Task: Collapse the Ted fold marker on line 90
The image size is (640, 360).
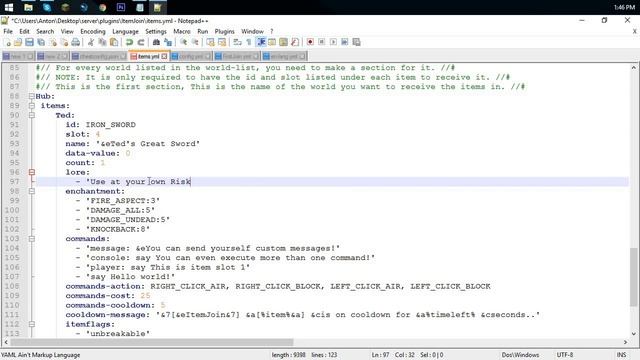Action: point(31,115)
